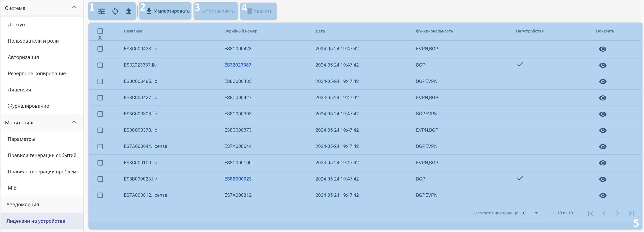Click eye icon for ES8B000023.lic row

[602, 179]
